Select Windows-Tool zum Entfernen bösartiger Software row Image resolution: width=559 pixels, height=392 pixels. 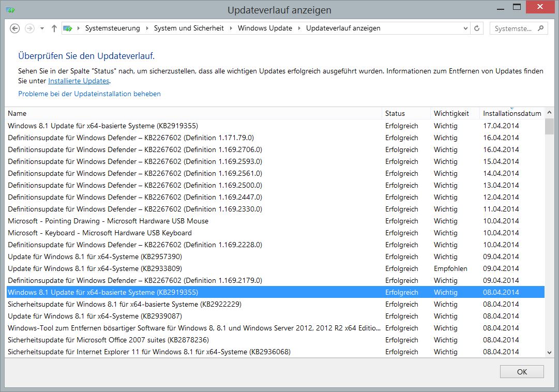[276, 328]
